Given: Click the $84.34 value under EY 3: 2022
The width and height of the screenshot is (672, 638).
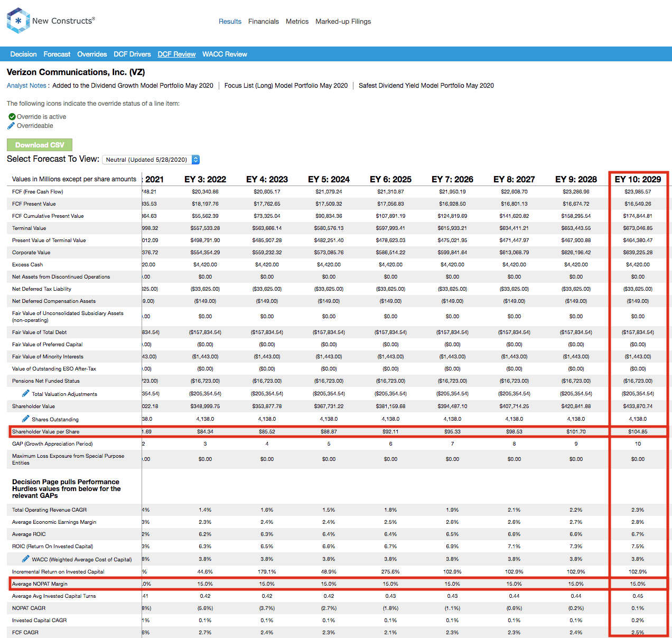Looking at the screenshot, I should tap(205, 432).
